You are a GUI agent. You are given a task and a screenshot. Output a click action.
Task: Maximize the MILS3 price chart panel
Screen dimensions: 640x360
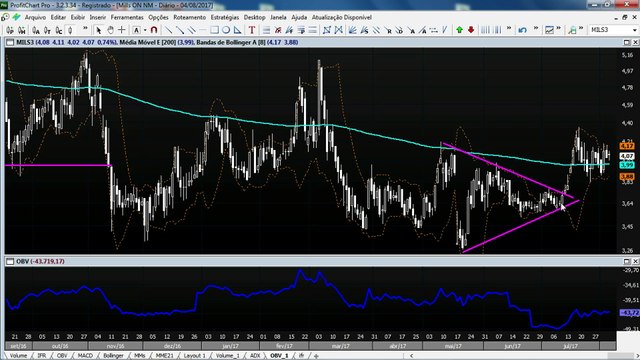click(x=627, y=42)
